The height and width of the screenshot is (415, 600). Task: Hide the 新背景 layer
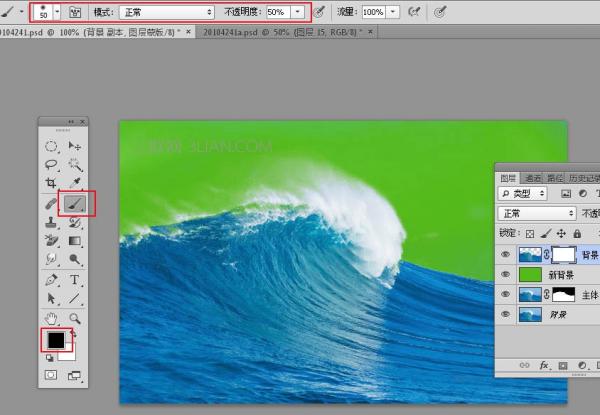pos(505,274)
